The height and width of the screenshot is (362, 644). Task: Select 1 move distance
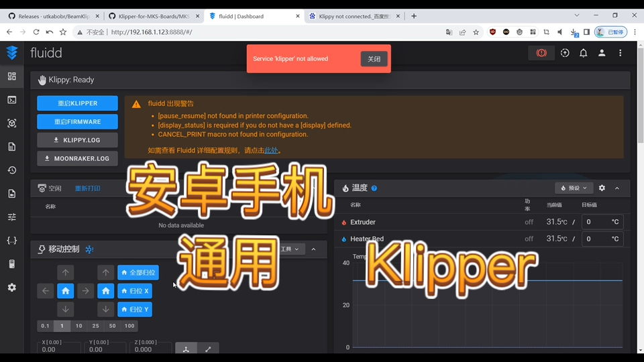[x=62, y=326]
